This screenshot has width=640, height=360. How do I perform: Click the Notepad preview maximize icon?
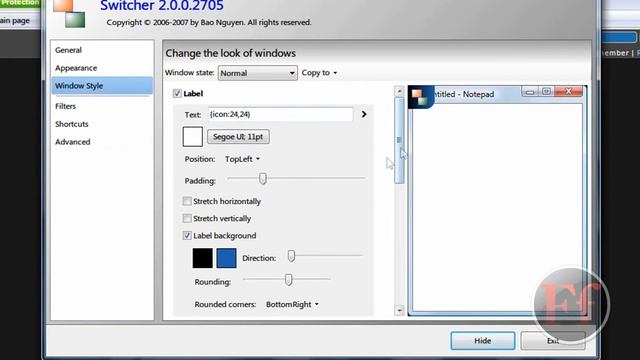point(547,91)
